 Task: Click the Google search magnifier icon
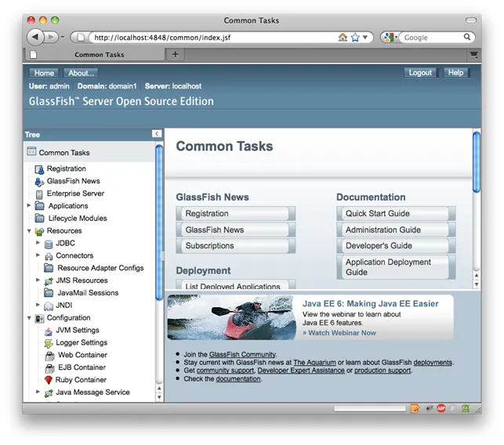tap(467, 38)
